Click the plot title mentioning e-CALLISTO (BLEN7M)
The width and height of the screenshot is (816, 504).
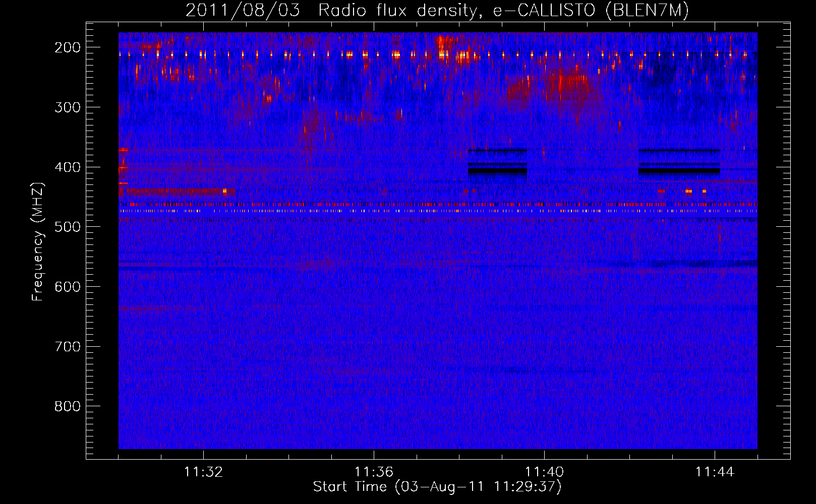point(437,10)
